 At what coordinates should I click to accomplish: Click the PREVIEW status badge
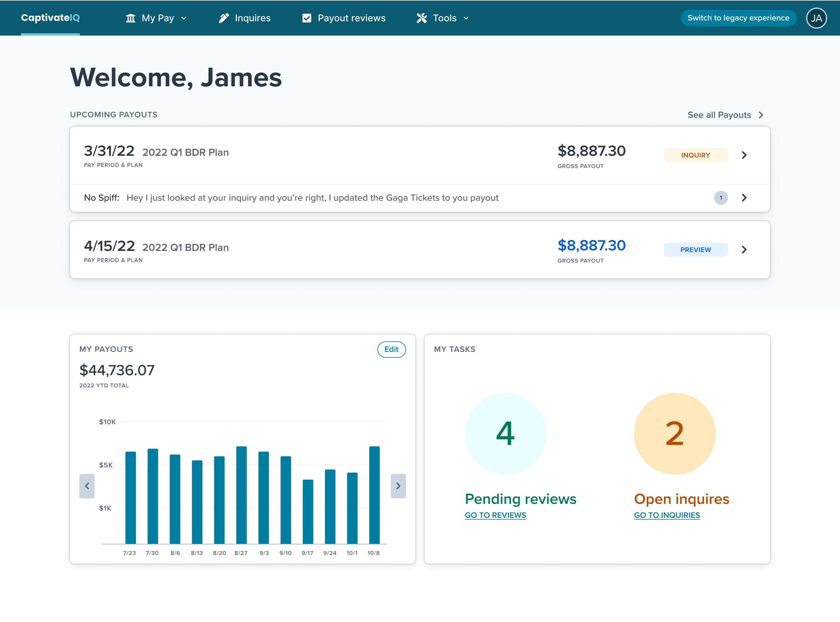tap(696, 250)
